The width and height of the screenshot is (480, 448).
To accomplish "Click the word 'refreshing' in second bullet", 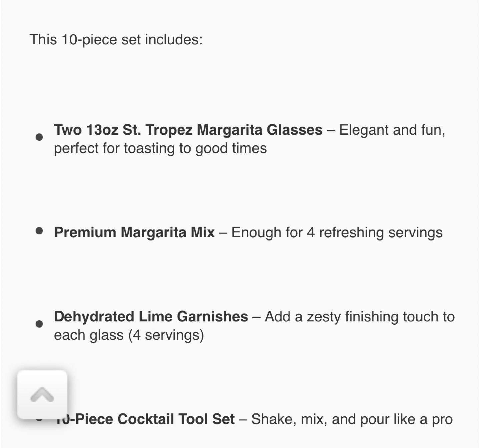I will [352, 232].
